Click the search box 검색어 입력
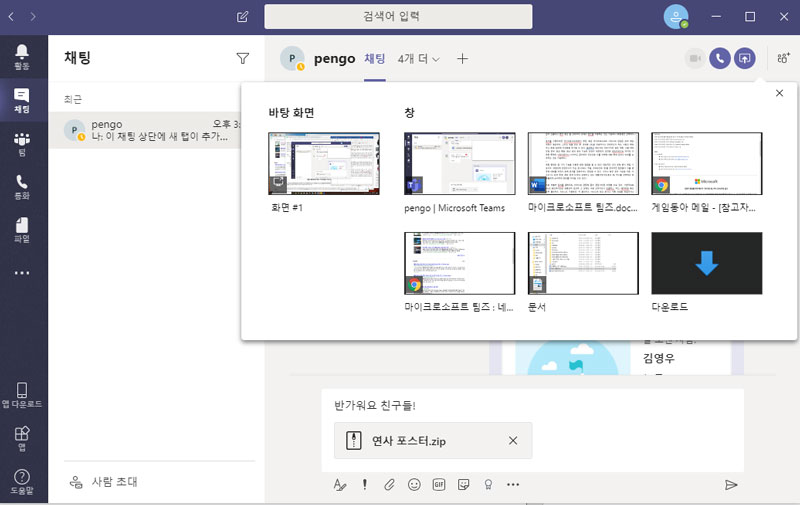 (x=398, y=16)
